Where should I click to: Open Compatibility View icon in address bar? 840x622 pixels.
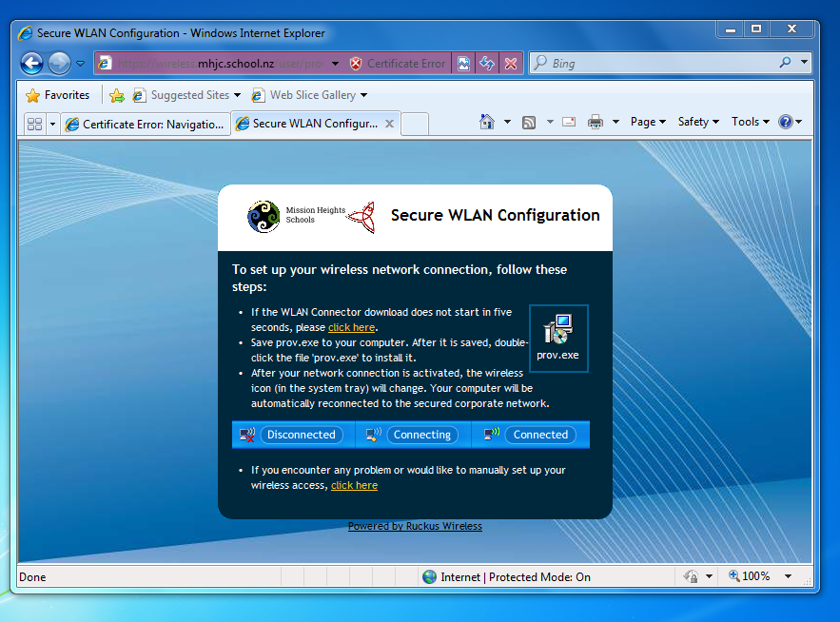463,64
